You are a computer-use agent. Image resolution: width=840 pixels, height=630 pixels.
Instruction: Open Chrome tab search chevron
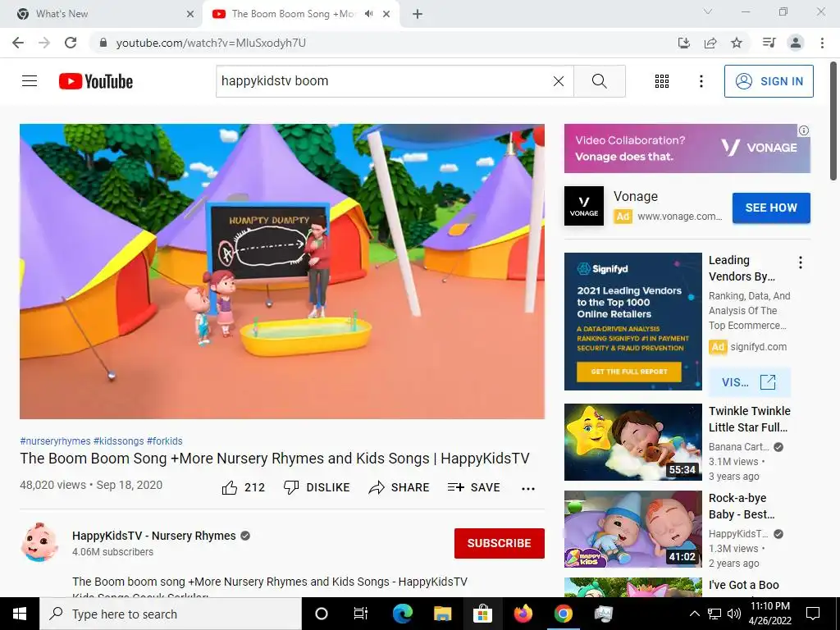(x=708, y=11)
